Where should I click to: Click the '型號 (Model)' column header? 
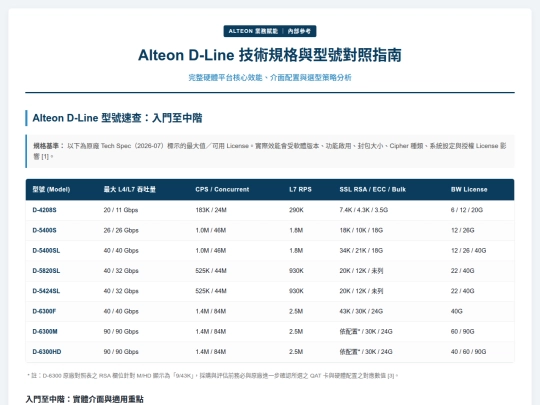click(x=51, y=189)
